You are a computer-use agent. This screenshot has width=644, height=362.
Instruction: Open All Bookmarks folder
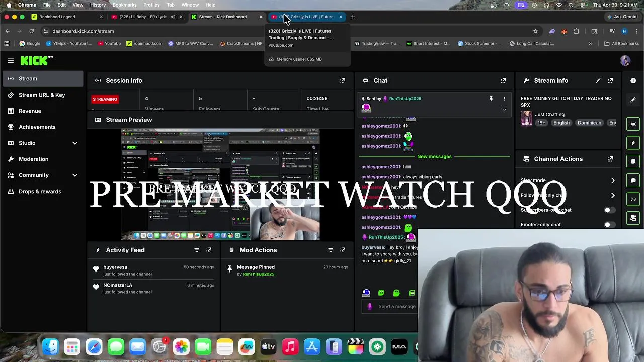[x=622, y=44]
